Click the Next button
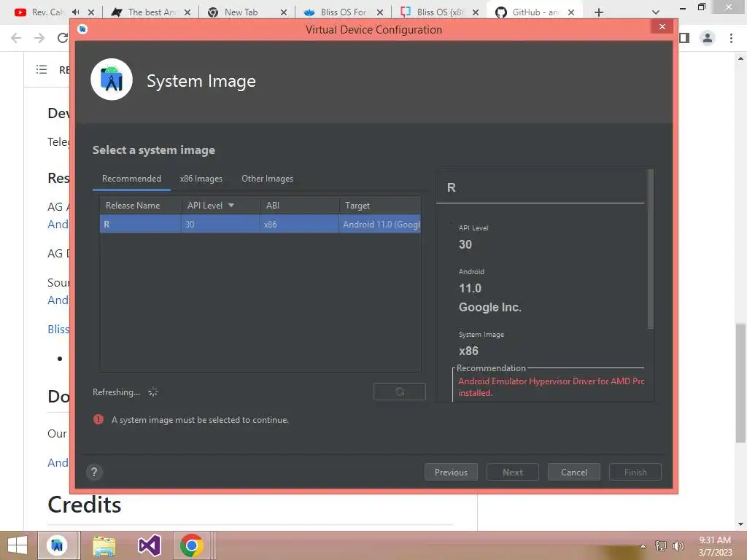Viewport: 747px width, 560px height. point(513,472)
